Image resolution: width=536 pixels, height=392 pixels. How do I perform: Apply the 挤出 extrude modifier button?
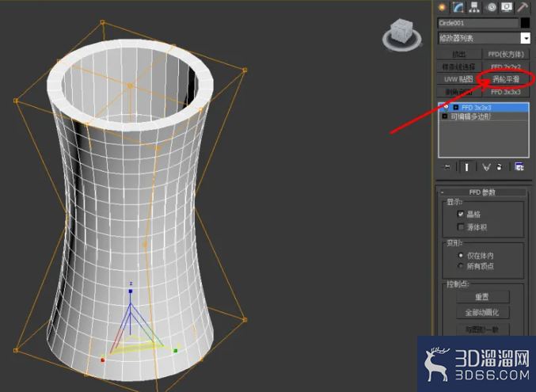(458, 55)
